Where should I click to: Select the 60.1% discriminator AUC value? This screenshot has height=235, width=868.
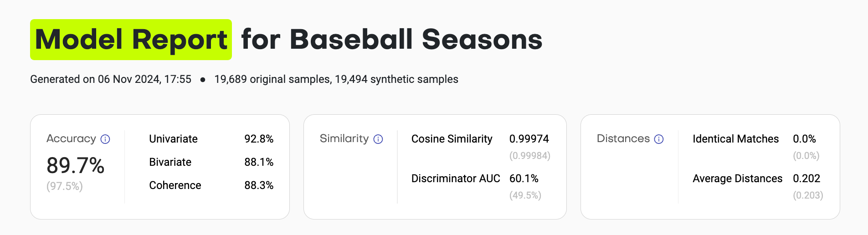(x=524, y=179)
